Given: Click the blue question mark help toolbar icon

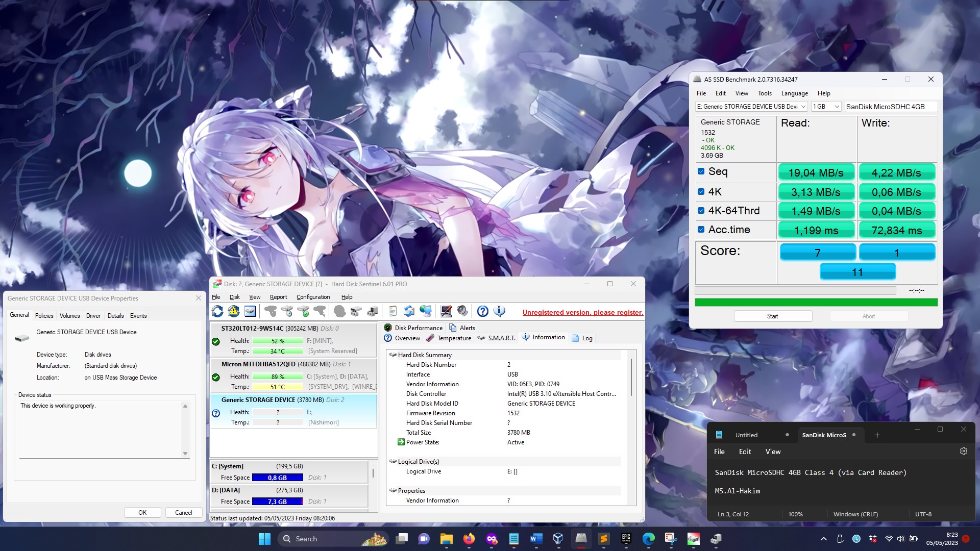Looking at the screenshot, I should 483,311.
